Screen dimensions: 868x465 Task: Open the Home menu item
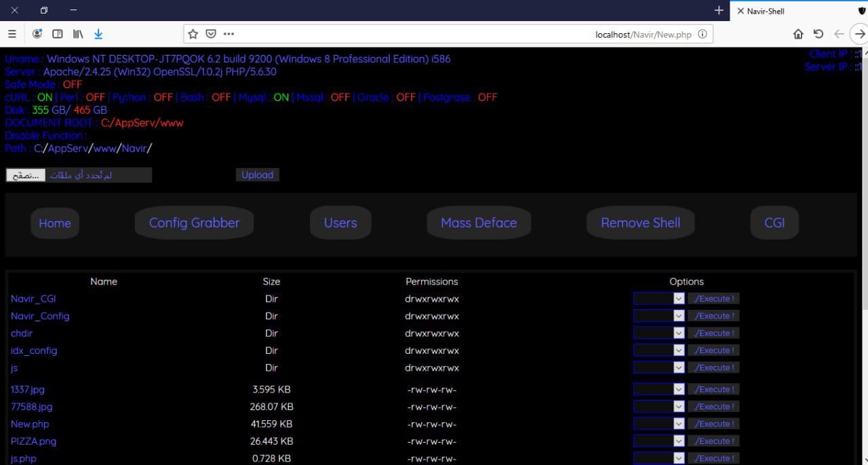55,223
